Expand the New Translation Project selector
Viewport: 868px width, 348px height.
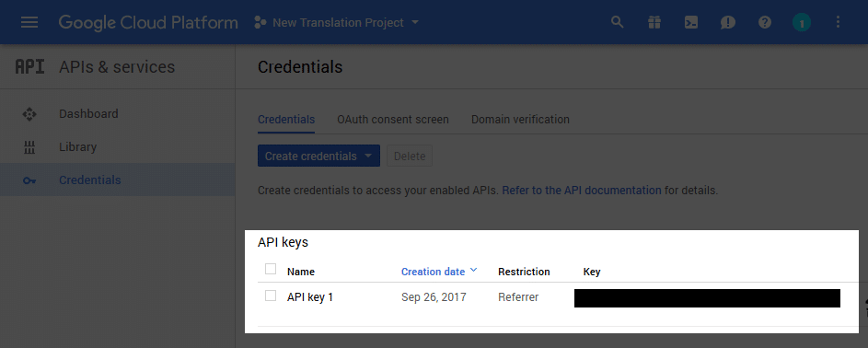tap(337, 23)
